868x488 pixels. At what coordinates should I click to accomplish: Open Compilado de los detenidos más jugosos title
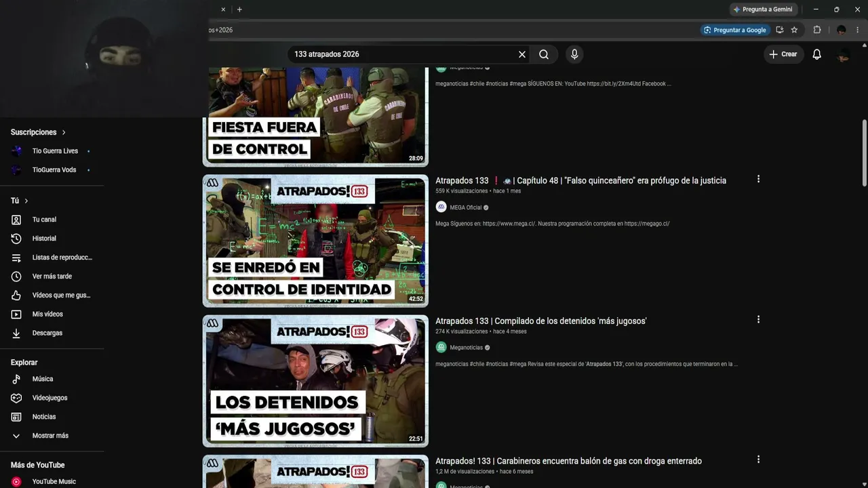click(541, 321)
